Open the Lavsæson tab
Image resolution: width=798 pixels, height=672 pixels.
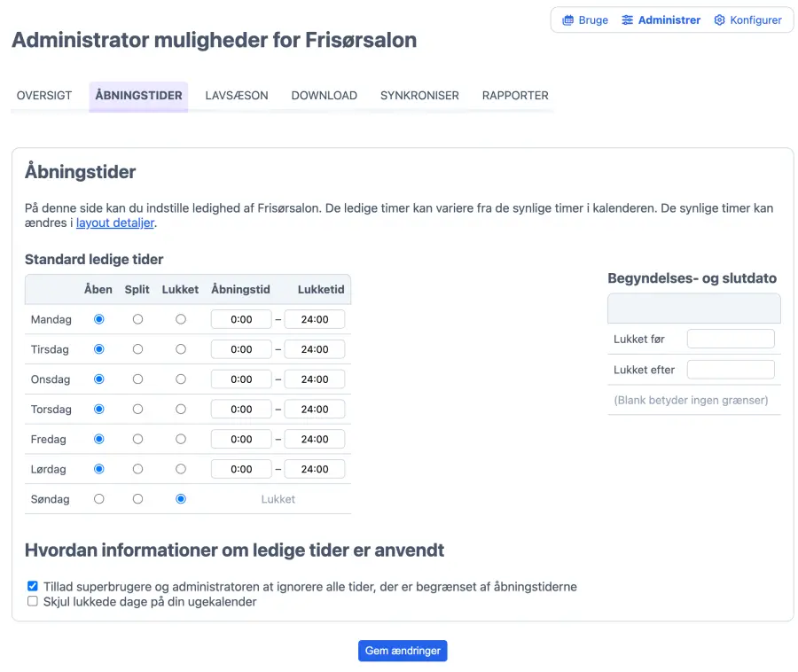(x=237, y=96)
